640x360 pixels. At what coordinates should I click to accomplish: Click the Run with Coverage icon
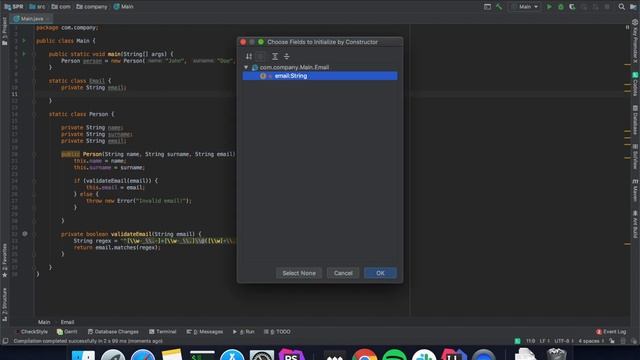[572, 7]
